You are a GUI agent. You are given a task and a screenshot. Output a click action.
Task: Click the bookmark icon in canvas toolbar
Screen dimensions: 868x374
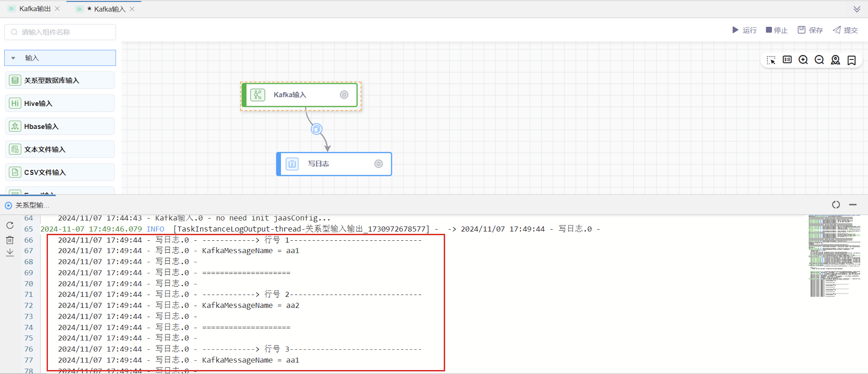(851, 60)
